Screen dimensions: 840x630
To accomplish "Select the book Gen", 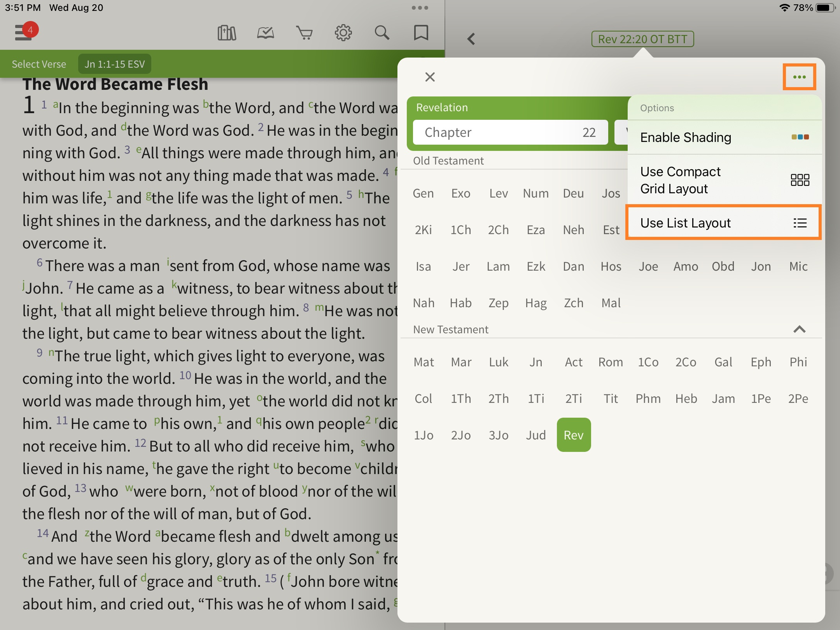I will 423,193.
